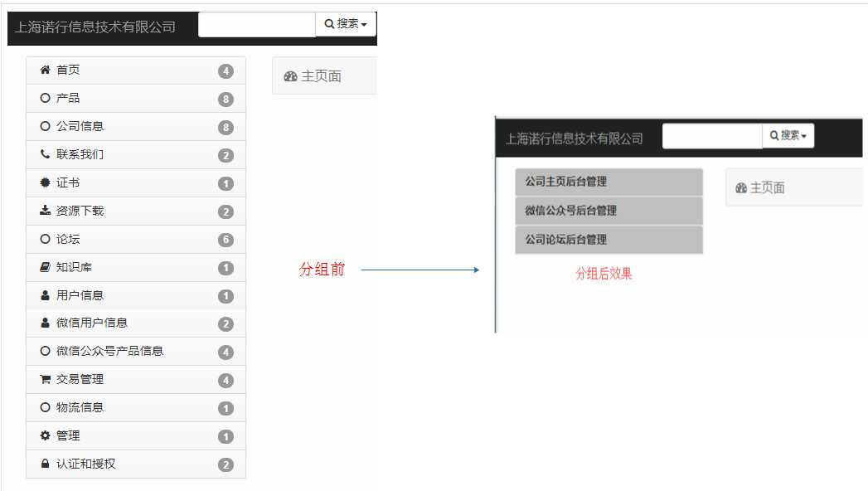Click the circle icon beside 物流信息

[x=45, y=407]
